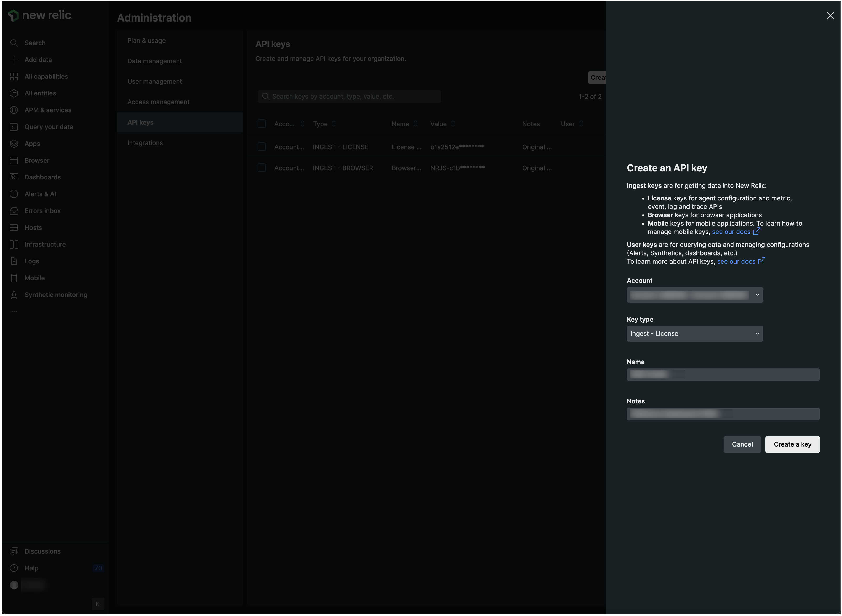Click the Cancel button

[742, 444]
